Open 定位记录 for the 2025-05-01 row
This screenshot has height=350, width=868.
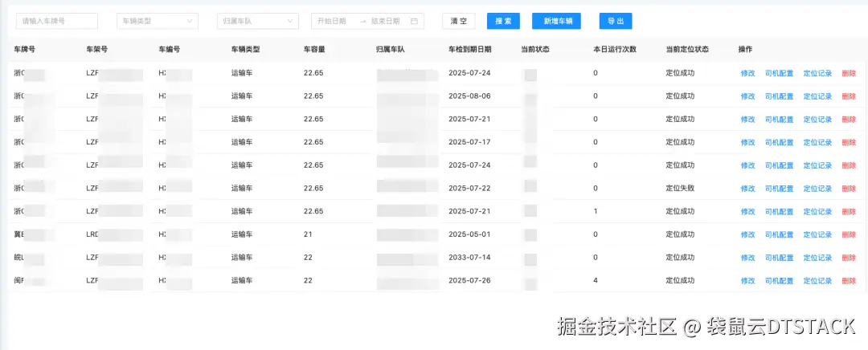(817, 234)
